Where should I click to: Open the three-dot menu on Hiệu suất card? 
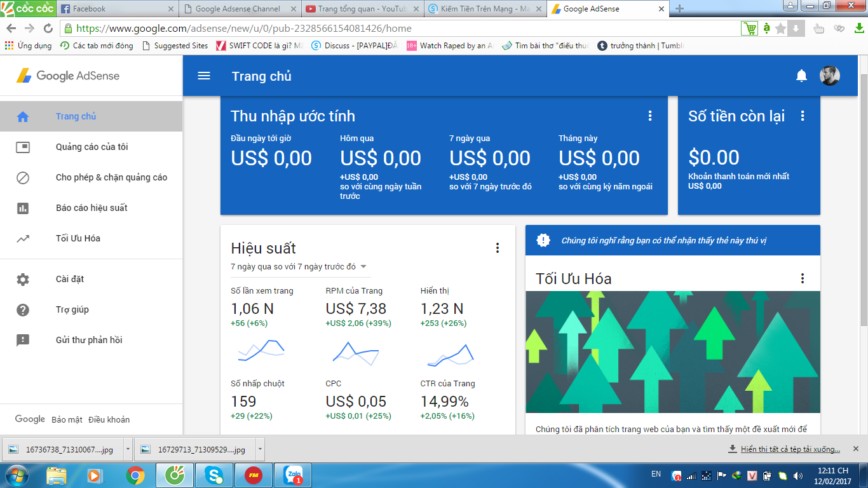498,248
